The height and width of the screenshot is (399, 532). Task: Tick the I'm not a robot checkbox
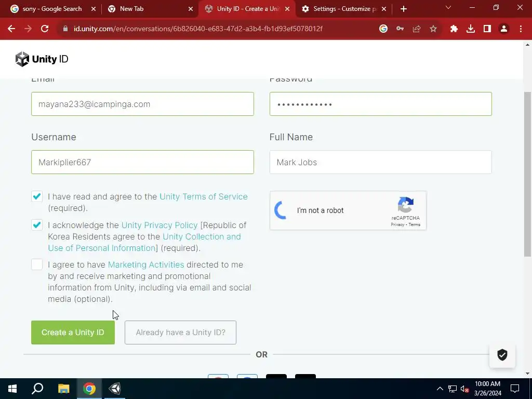[281, 210]
